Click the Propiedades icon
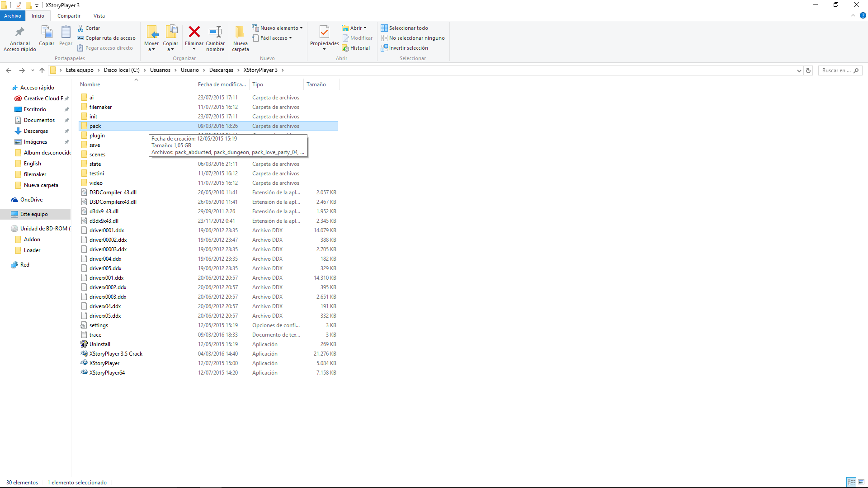This screenshot has height=488, width=868. (324, 32)
